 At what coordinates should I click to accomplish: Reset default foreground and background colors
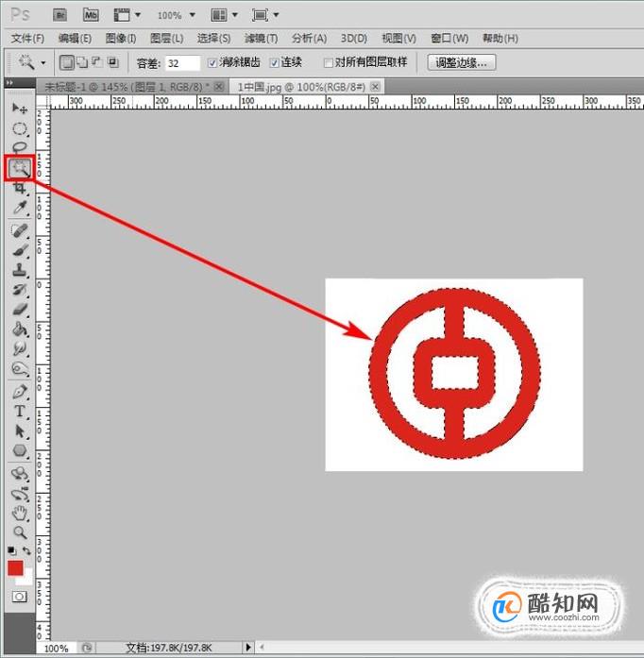tap(11, 550)
